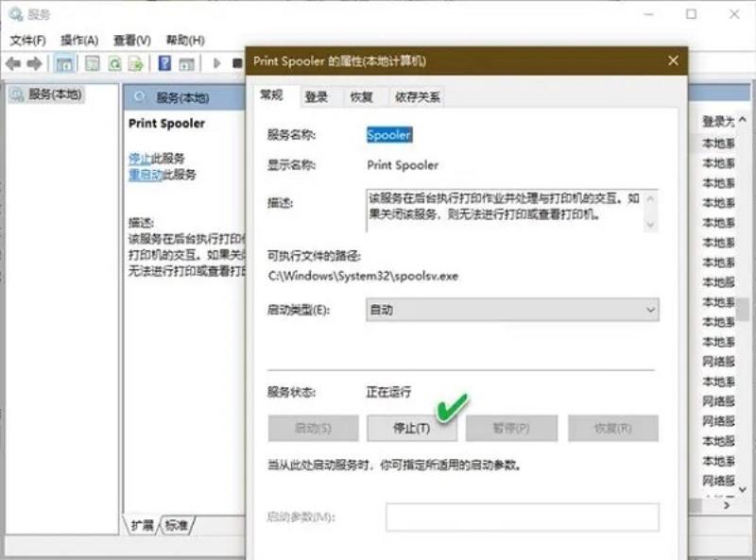Click the greyed 恢复(R) button

coord(612,428)
